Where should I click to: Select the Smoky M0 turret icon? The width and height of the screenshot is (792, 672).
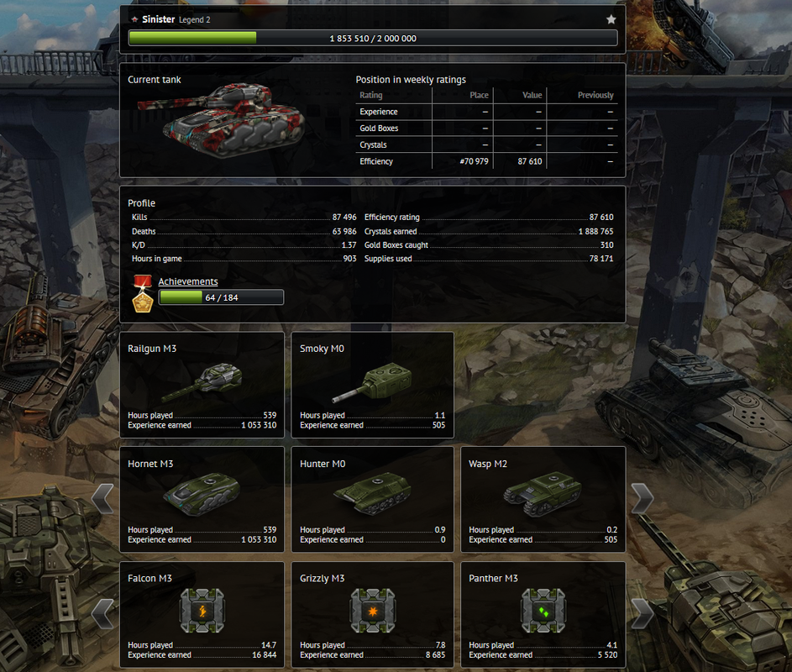[372, 383]
